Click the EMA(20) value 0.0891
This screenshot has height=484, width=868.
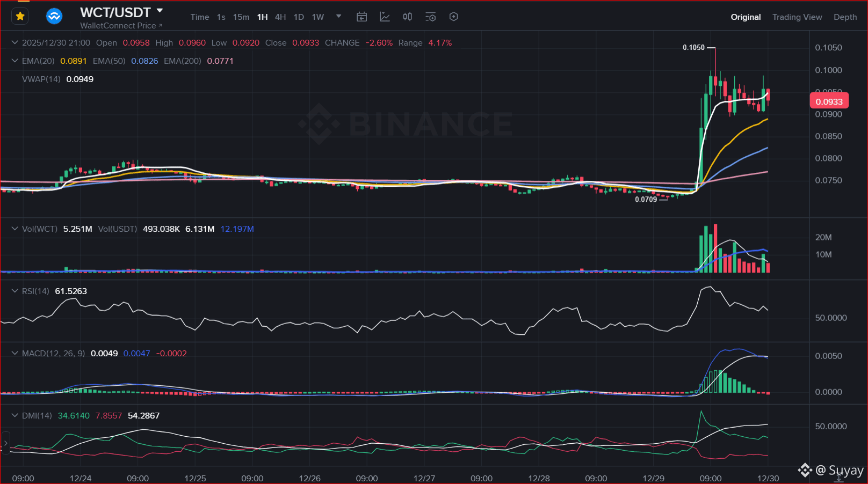(74, 61)
